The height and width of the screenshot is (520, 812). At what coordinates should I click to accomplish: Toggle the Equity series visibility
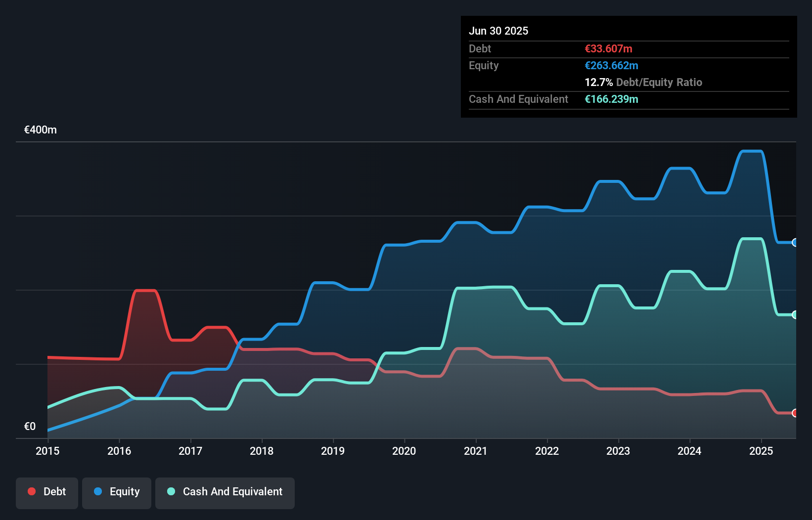click(116, 492)
